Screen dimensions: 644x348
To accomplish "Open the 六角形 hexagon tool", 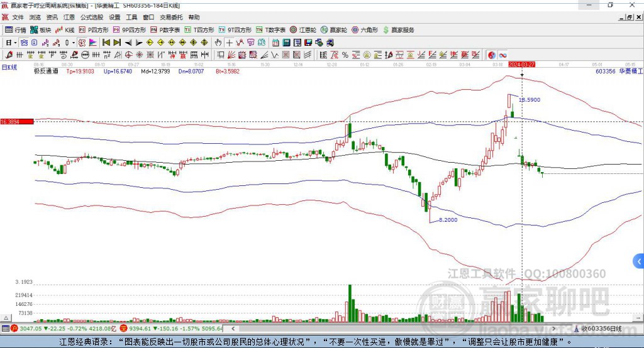I will click(365, 30).
